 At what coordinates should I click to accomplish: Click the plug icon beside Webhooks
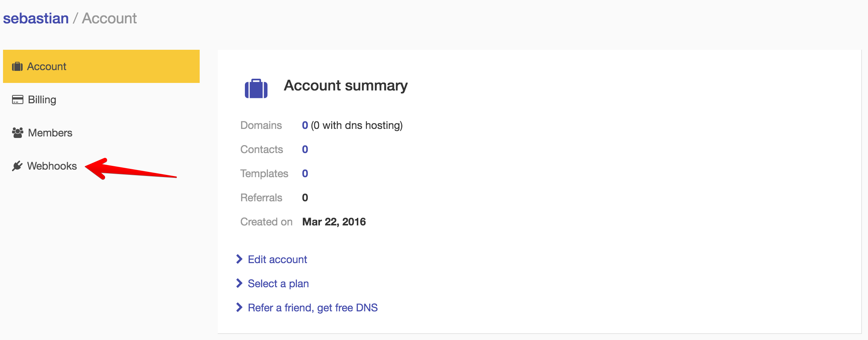tap(17, 166)
